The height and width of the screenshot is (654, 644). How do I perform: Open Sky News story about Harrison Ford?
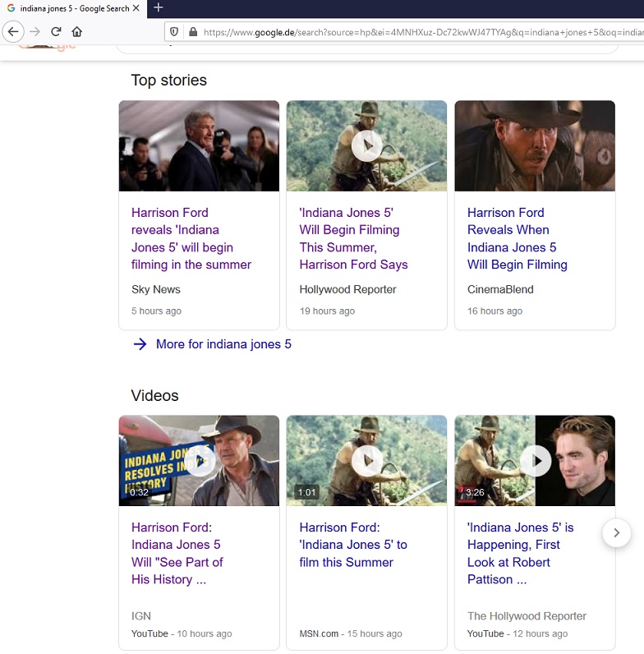191,238
